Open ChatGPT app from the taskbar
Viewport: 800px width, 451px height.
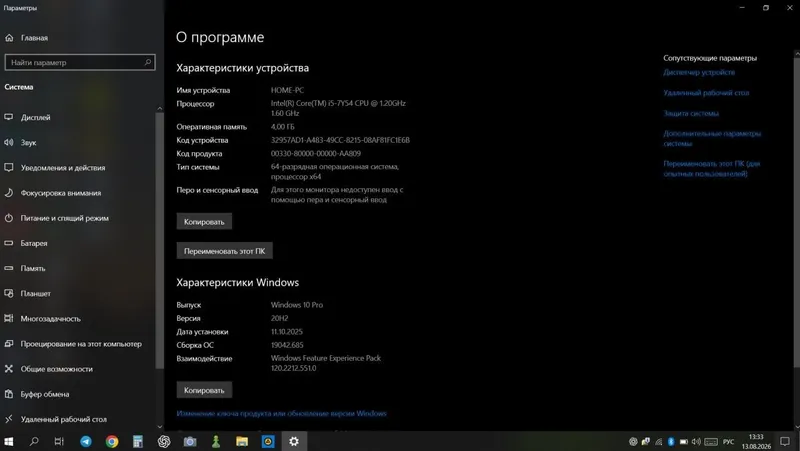[164, 441]
